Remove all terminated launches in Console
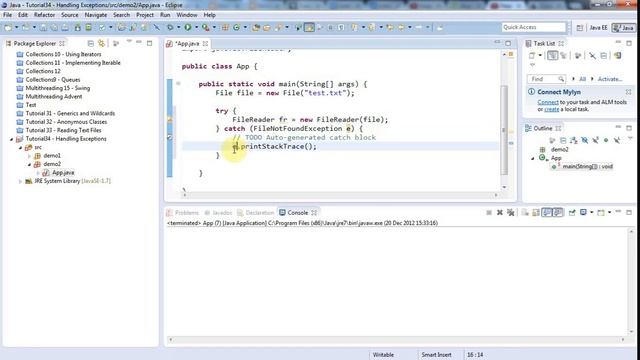Image resolution: width=640 pixels, height=360 pixels. pos(511,213)
